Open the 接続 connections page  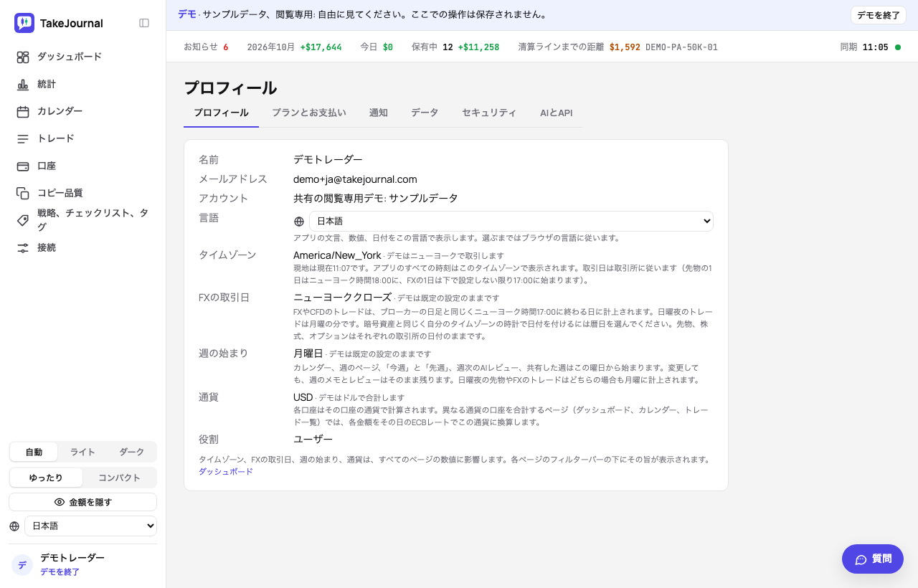83,247
